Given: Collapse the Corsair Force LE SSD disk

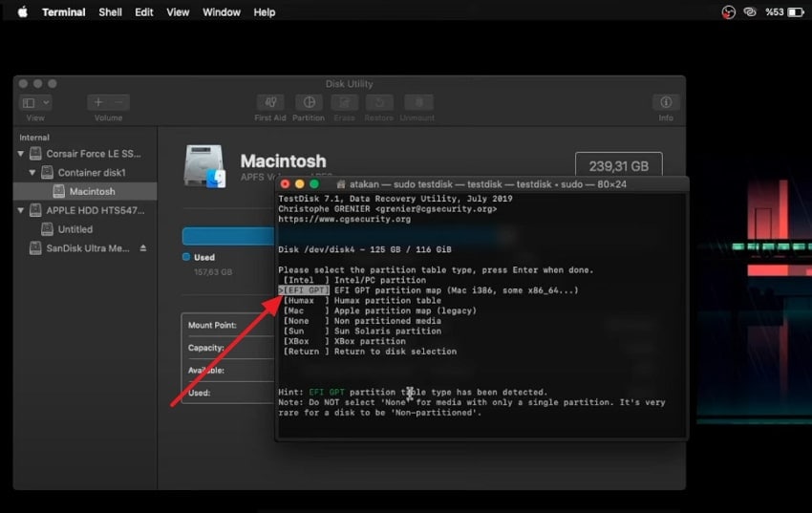Looking at the screenshot, I should 21,154.
